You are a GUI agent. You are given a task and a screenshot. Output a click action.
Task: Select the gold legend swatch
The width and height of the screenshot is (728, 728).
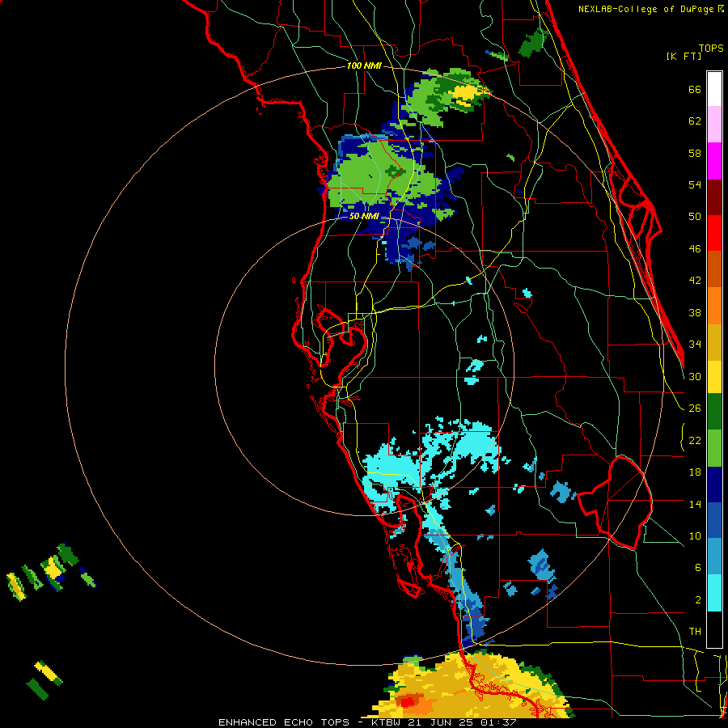click(x=714, y=342)
